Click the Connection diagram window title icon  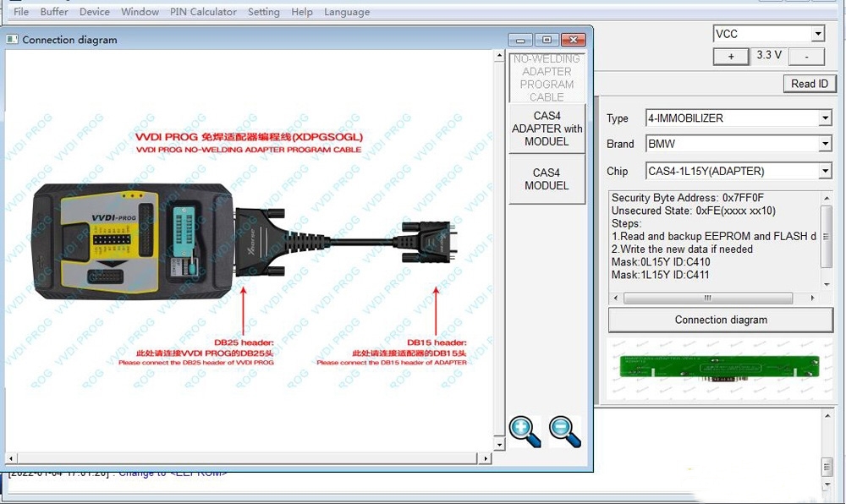(12, 40)
